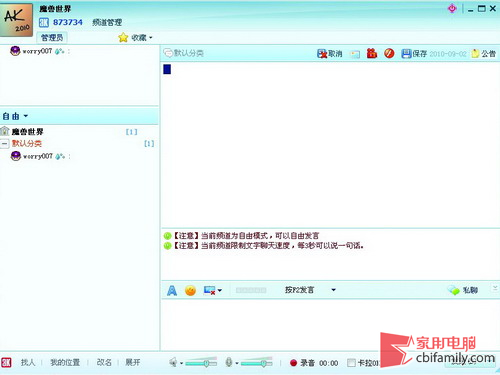Click the 按F2发言 talk mode button
Image resolution: width=500 pixels, height=375 pixels.
click(299, 290)
